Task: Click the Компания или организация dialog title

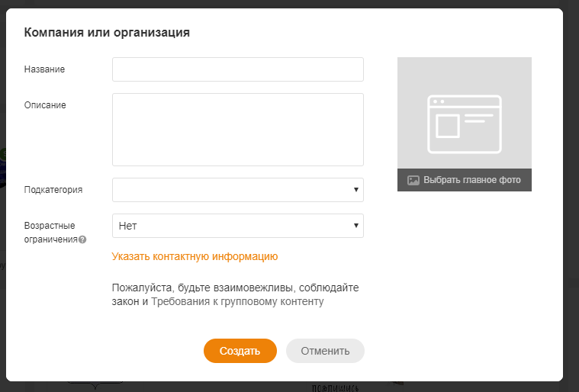Action: point(107,32)
